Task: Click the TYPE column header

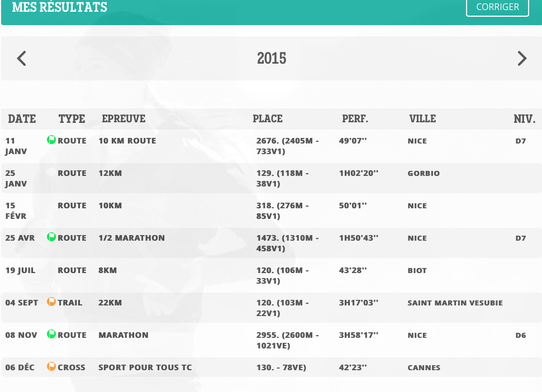Action: point(72,119)
